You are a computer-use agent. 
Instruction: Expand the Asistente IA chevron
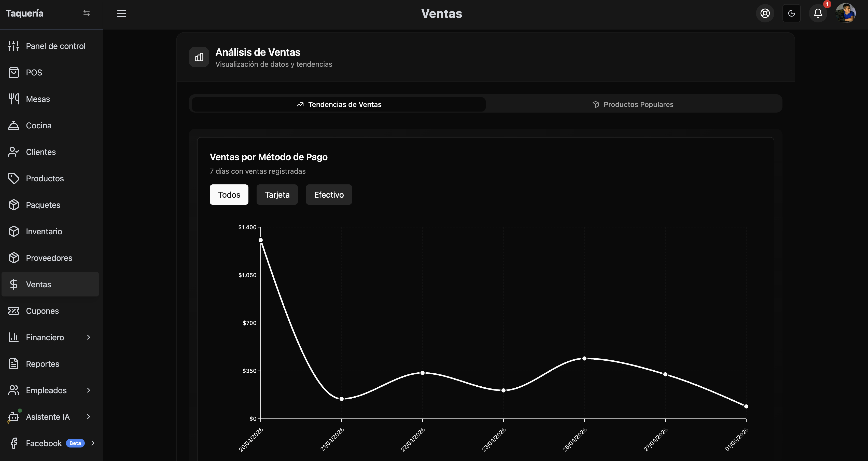89,416
